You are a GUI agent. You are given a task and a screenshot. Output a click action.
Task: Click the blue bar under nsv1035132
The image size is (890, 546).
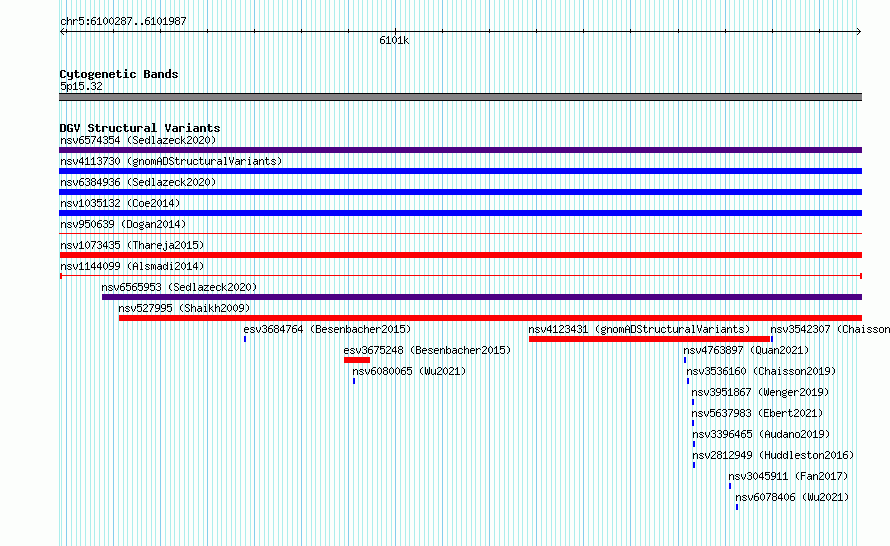click(x=460, y=213)
